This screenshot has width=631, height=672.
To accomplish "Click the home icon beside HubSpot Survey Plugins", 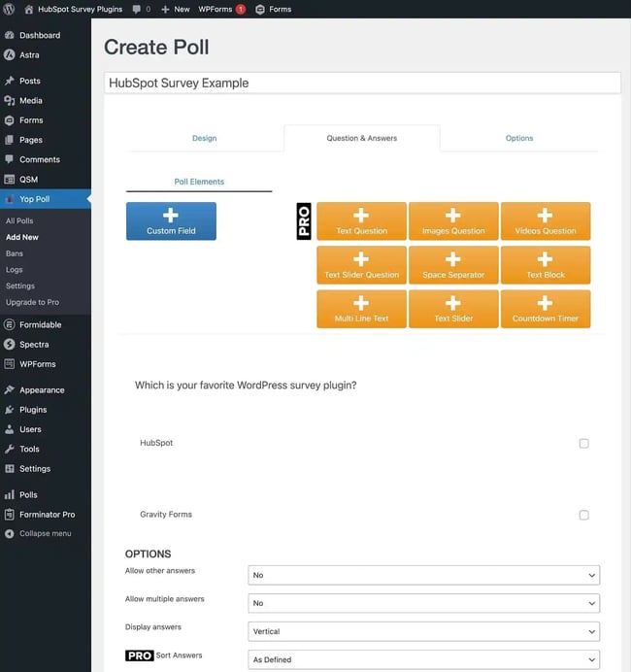I will tap(29, 9).
